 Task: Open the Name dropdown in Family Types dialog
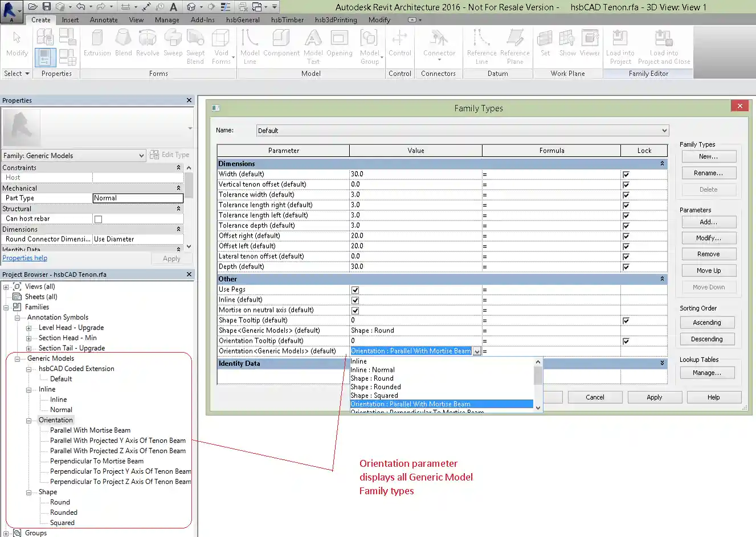click(x=663, y=130)
